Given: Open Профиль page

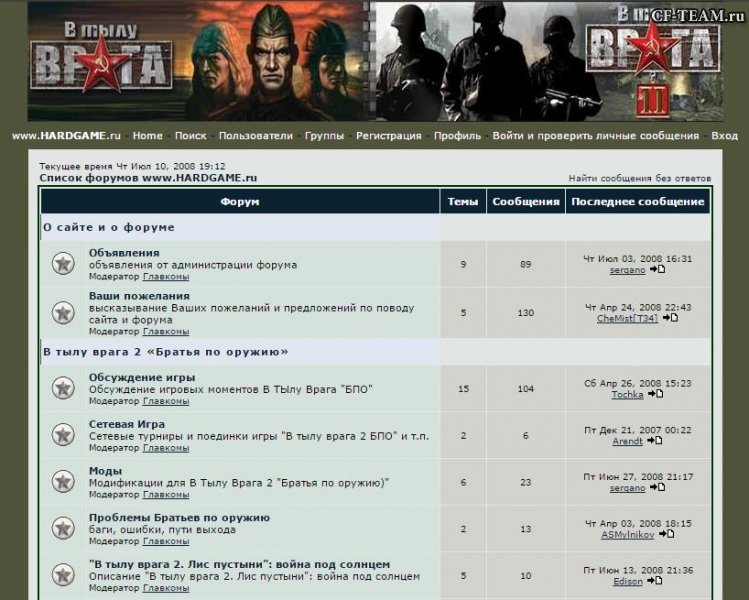Looking at the screenshot, I should pyautogui.click(x=457, y=136).
